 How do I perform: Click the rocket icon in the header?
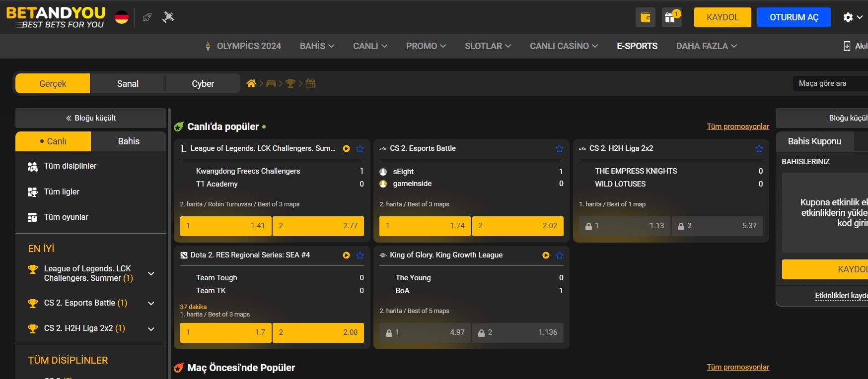[147, 17]
